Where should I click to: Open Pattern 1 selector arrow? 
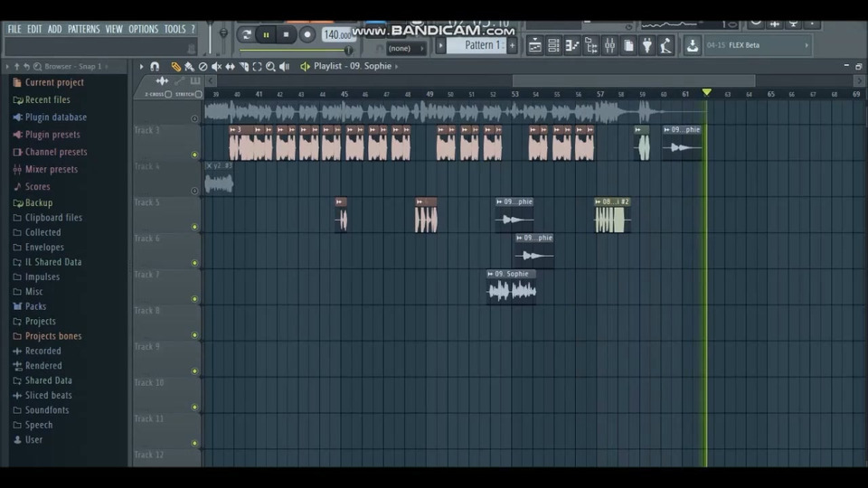pos(440,45)
